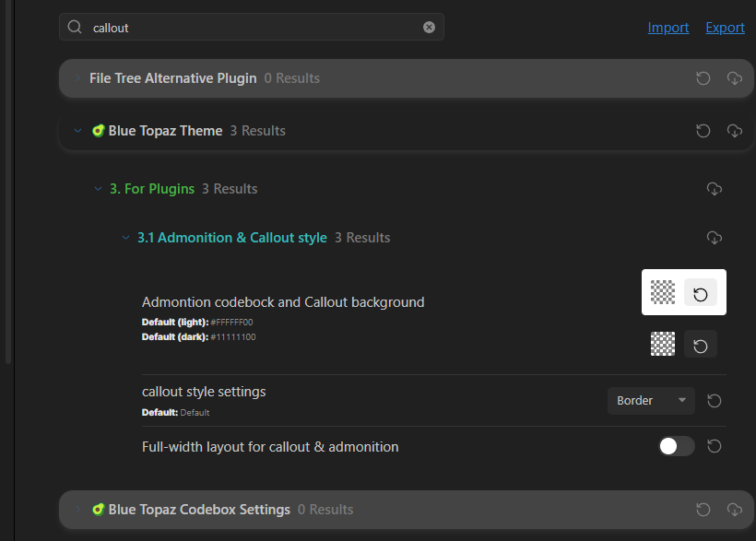Click the Export link
756x541 pixels.
pos(726,28)
